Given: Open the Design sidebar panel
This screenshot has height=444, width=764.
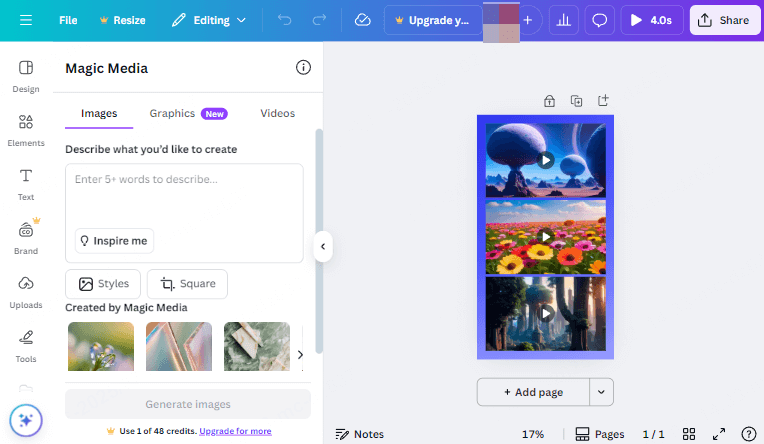Looking at the screenshot, I should (26, 77).
